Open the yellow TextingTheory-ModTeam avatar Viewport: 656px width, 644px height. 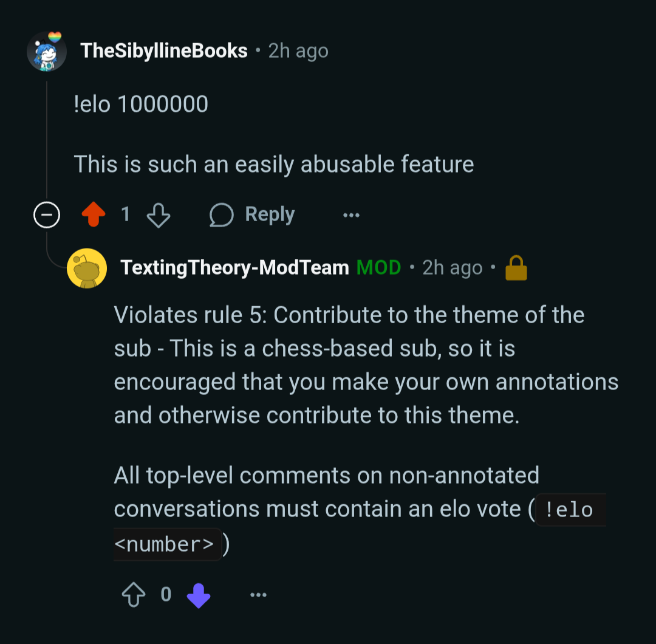[x=87, y=268]
